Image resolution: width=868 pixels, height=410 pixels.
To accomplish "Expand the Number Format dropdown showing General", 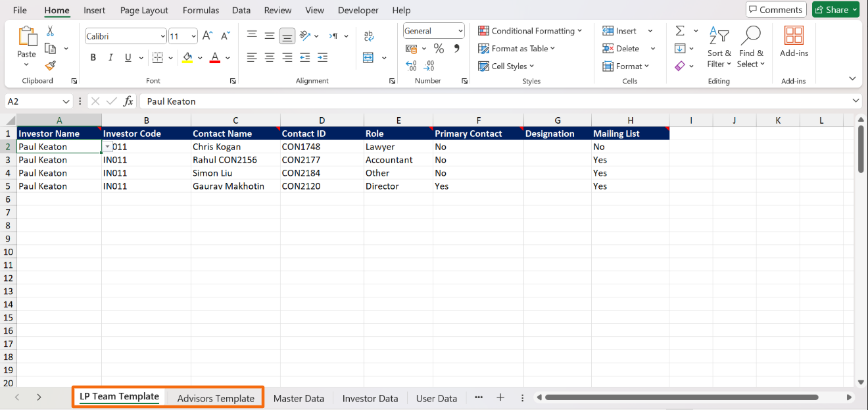I will pyautogui.click(x=460, y=31).
